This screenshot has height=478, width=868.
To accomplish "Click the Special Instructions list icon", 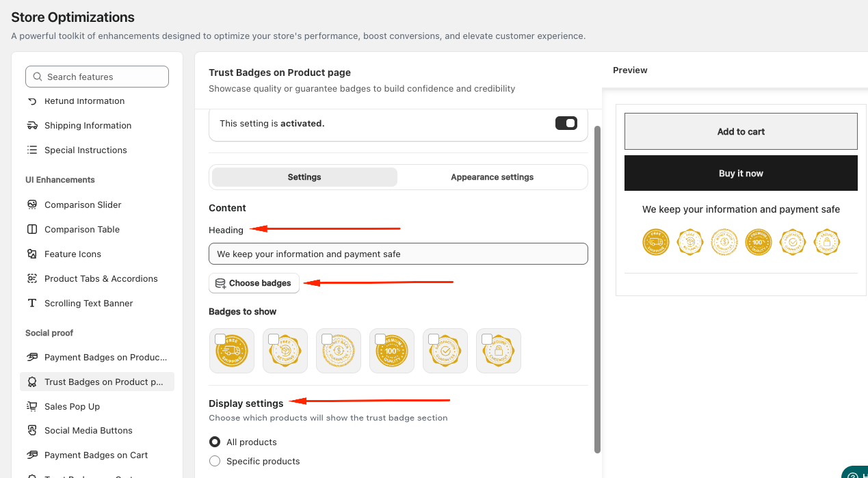I will point(32,150).
